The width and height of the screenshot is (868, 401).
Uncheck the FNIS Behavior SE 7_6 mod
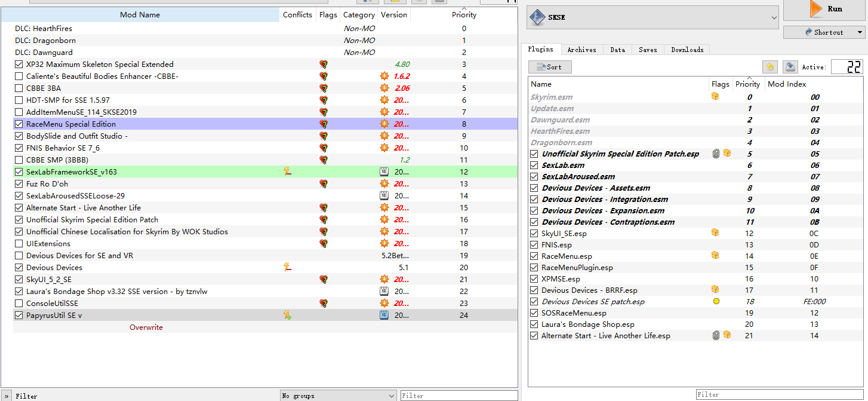(19, 148)
